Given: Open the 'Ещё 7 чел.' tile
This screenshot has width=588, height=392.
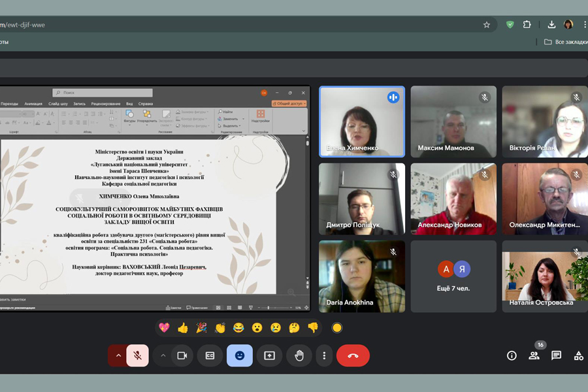Looking at the screenshot, I should point(453,276).
